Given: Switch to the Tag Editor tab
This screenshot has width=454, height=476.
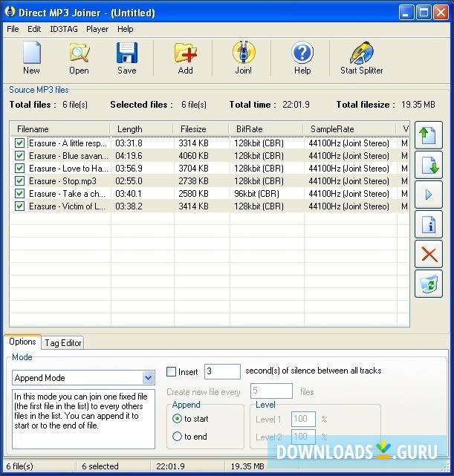Looking at the screenshot, I should (63, 343).
